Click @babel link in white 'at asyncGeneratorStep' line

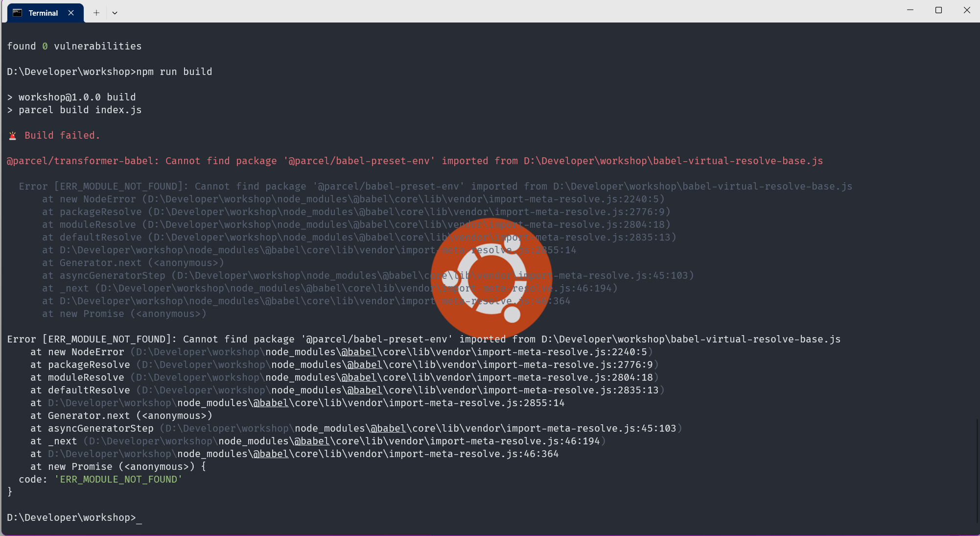point(388,428)
